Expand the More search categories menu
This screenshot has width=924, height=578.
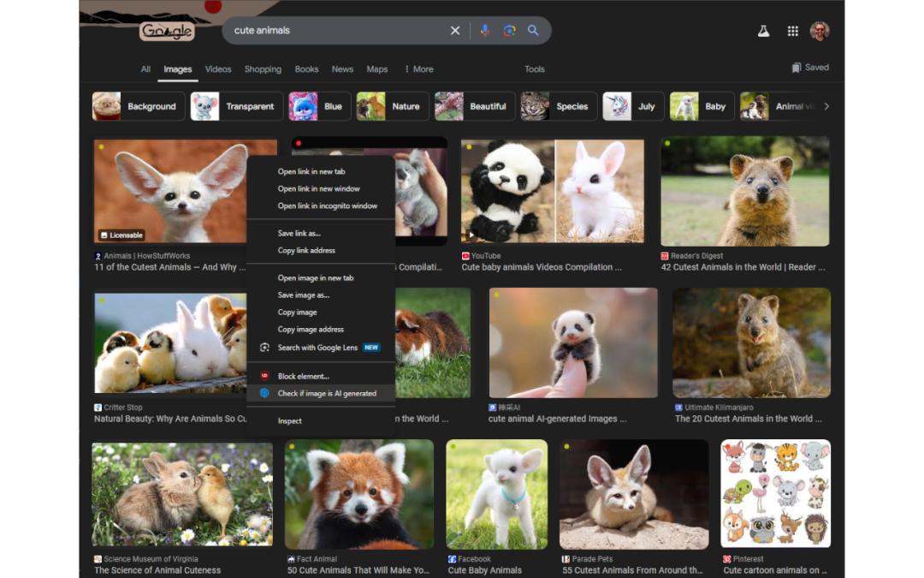(x=418, y=69)
